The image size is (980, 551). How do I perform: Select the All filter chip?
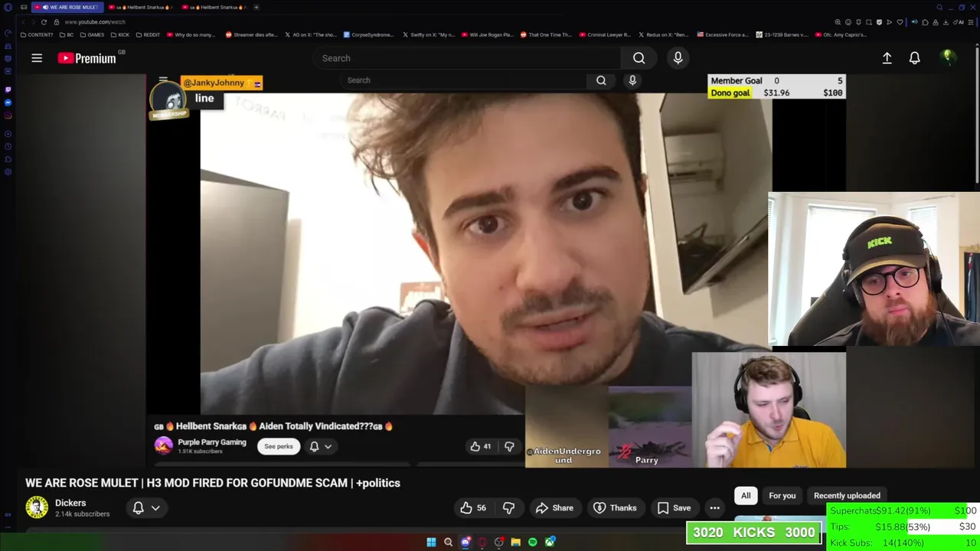[746, 495]
